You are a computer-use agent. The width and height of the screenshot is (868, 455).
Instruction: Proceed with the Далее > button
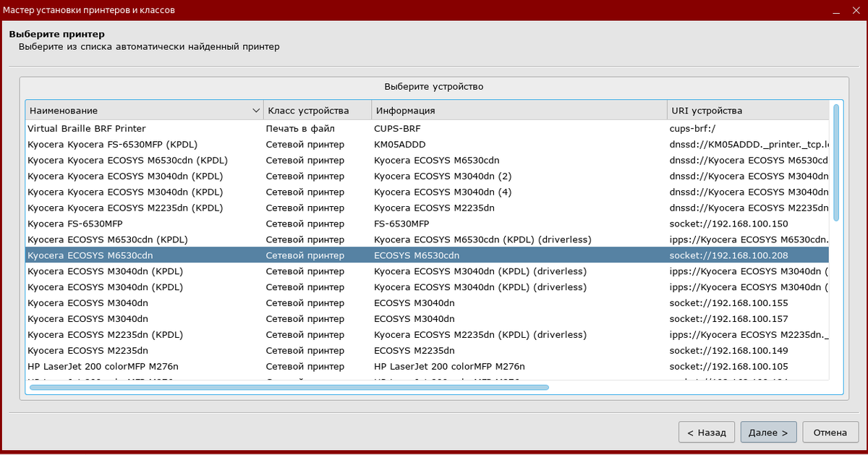tap(768, 433)
